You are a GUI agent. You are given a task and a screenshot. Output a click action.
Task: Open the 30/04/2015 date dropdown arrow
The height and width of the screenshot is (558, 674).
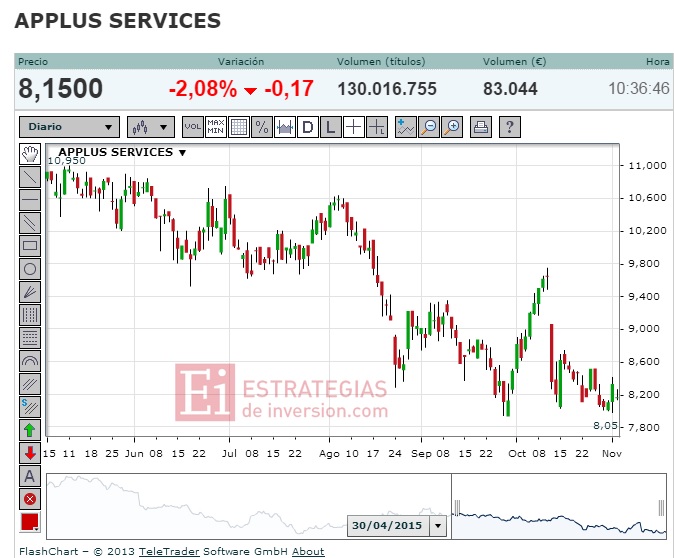pyautogui.click(x=438, y=525)
